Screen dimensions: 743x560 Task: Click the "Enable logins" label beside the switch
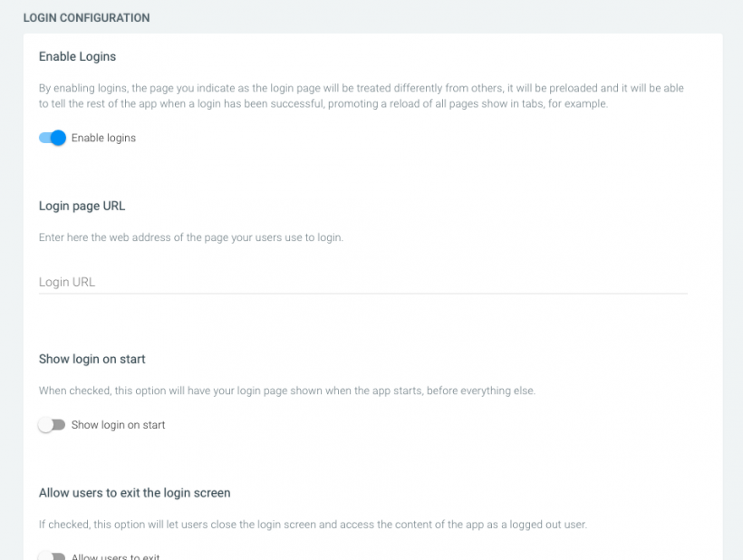(103, 138)
